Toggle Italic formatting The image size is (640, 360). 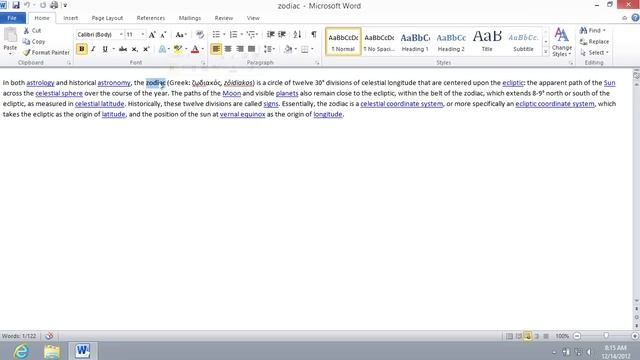point(93,49)
